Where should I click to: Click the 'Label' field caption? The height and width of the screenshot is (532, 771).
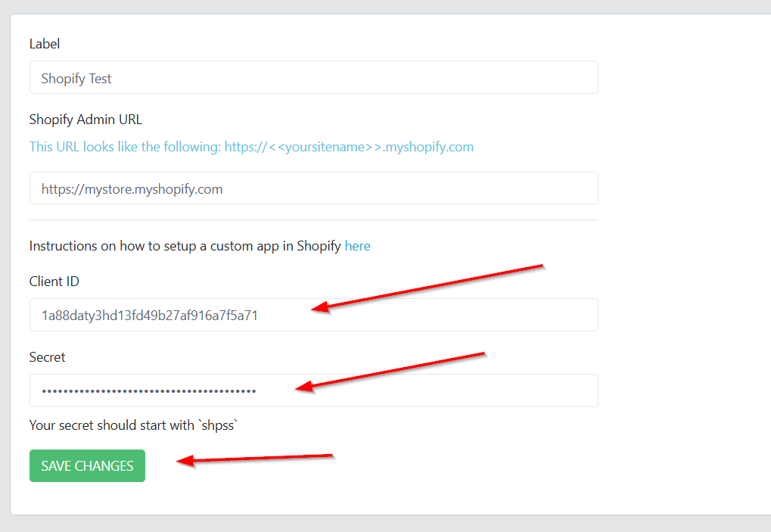click(x=45, y=44)
